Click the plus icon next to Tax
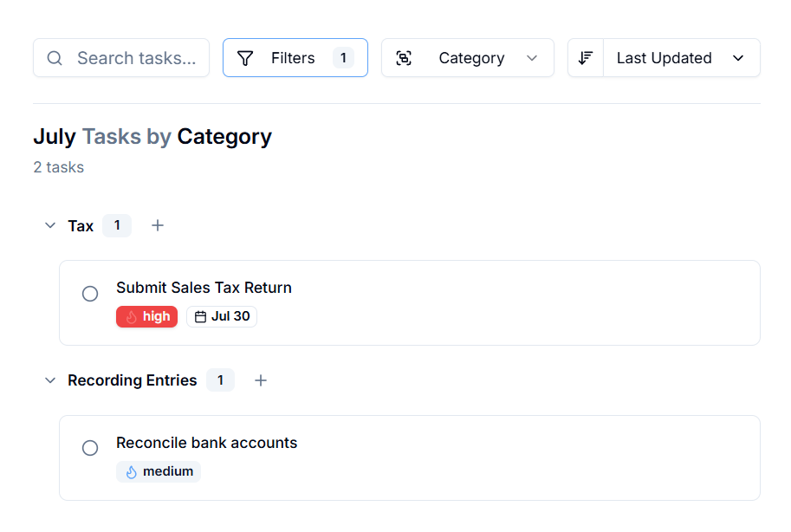This screenshot has height=532, width=791. click(x=158, y=225)
